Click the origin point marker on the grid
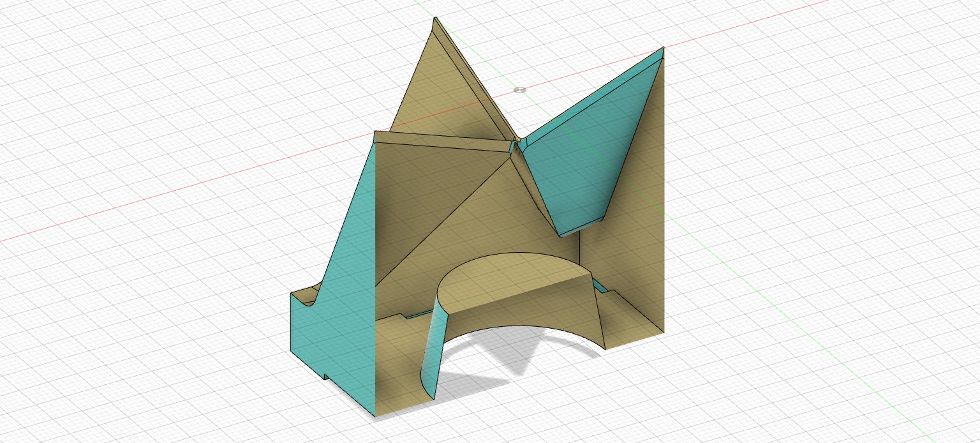The height and width of the screenshot is (443, 980). [x=520, y=89]
